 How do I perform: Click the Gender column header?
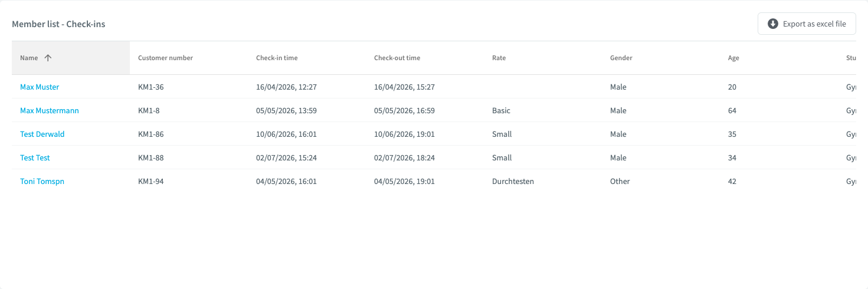621,58
